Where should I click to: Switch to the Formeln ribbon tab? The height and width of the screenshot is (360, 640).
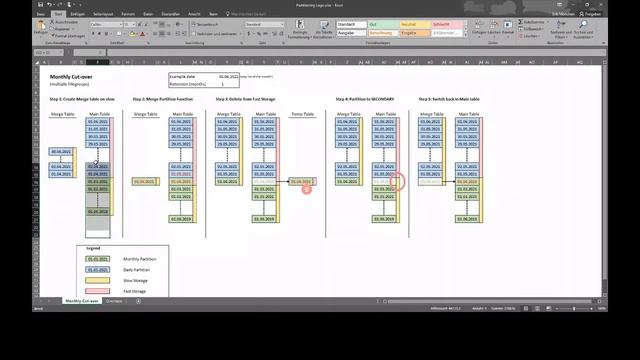click(x=128, y=14)
